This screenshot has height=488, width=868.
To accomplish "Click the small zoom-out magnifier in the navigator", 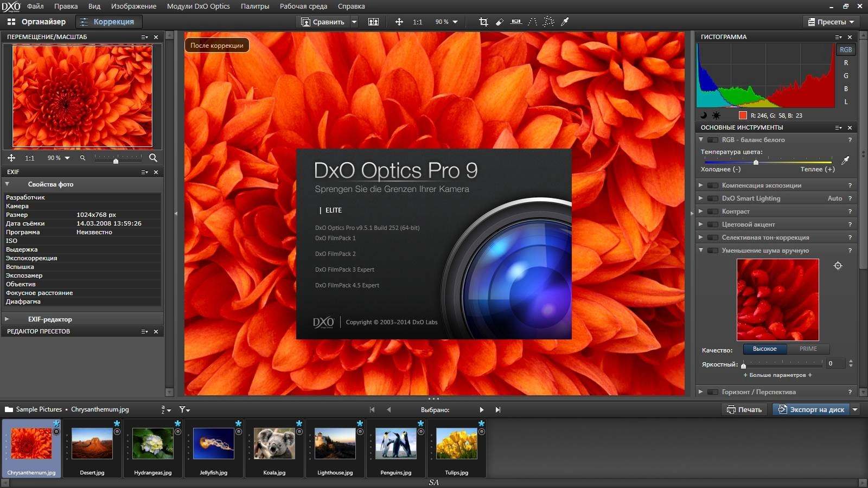I will 82,158.
